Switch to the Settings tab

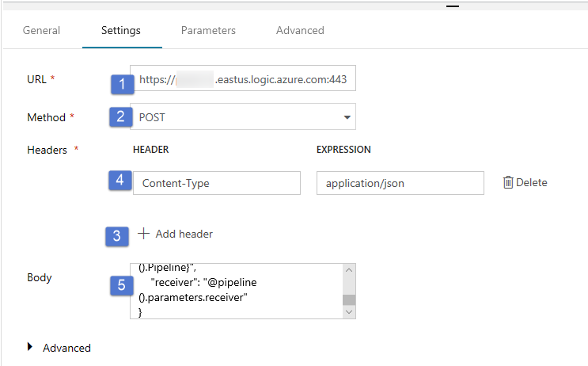120,31
